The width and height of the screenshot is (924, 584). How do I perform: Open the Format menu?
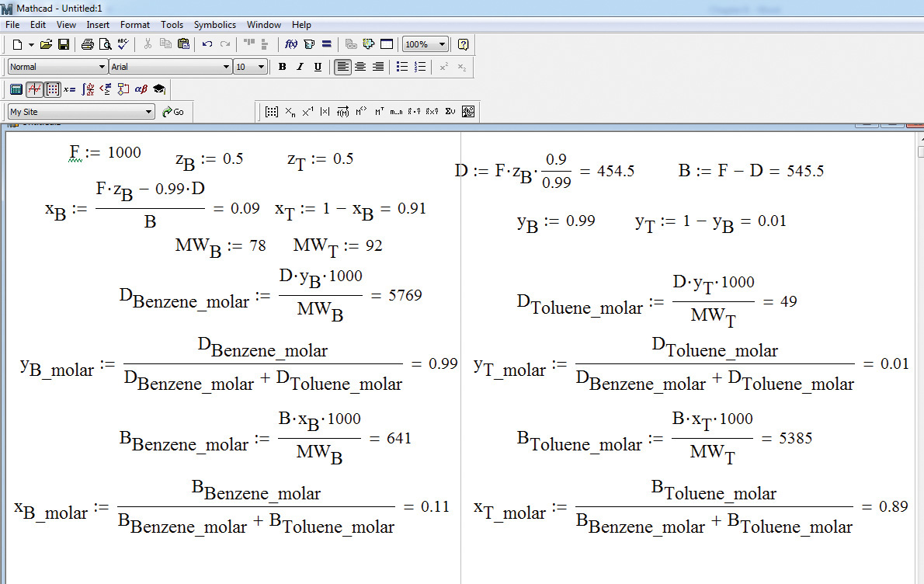click(x=135, y=25)
